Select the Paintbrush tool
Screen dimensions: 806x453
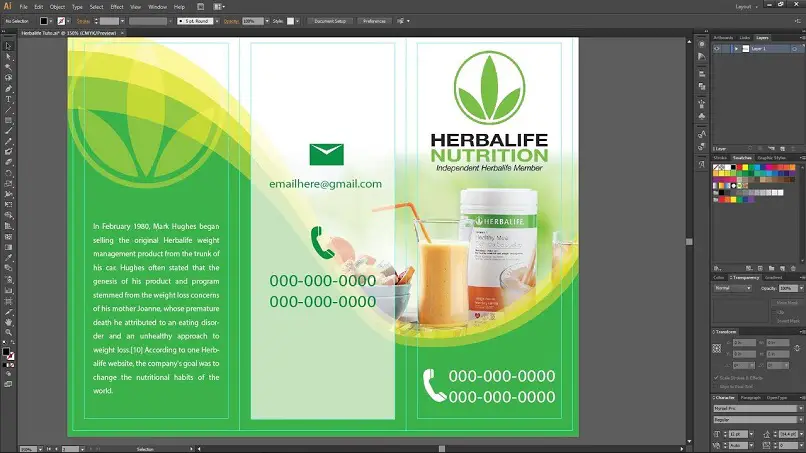(x=8, y=131)
